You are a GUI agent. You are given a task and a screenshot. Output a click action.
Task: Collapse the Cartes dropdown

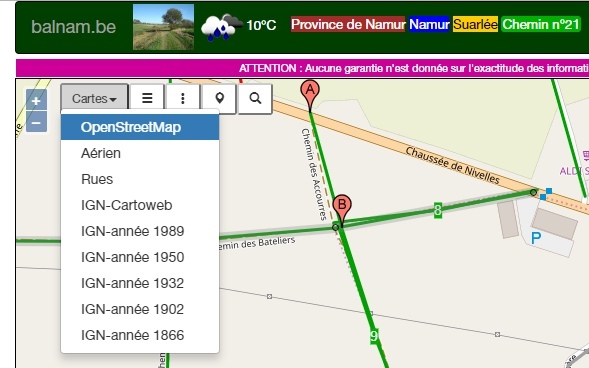click(x=95, y=98)
